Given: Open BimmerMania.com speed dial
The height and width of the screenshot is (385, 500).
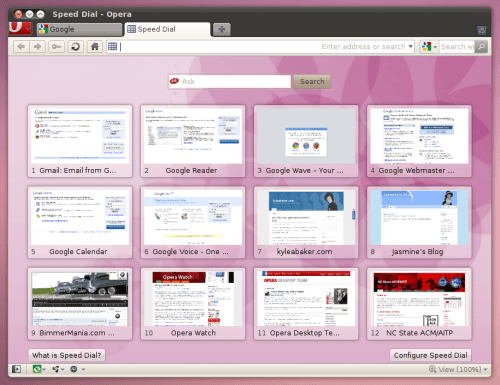Looking at the screenshot, I should (x=80, y=304).
